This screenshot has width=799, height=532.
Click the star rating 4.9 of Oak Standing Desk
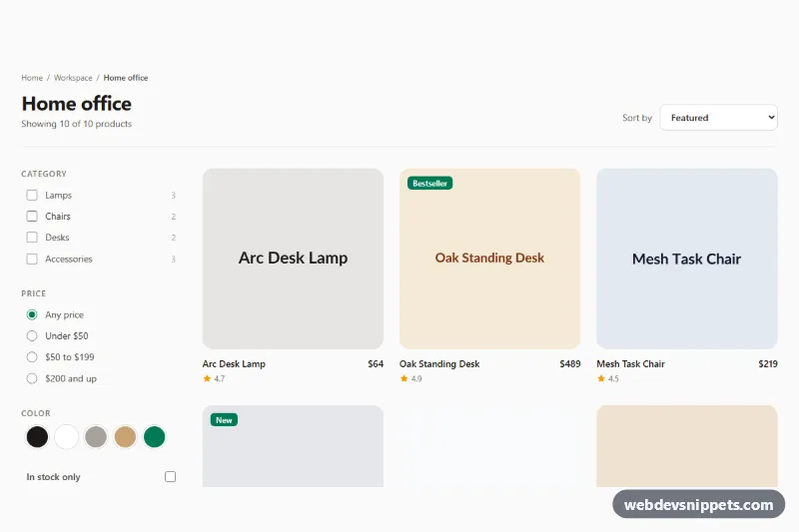tap(411, 378)
